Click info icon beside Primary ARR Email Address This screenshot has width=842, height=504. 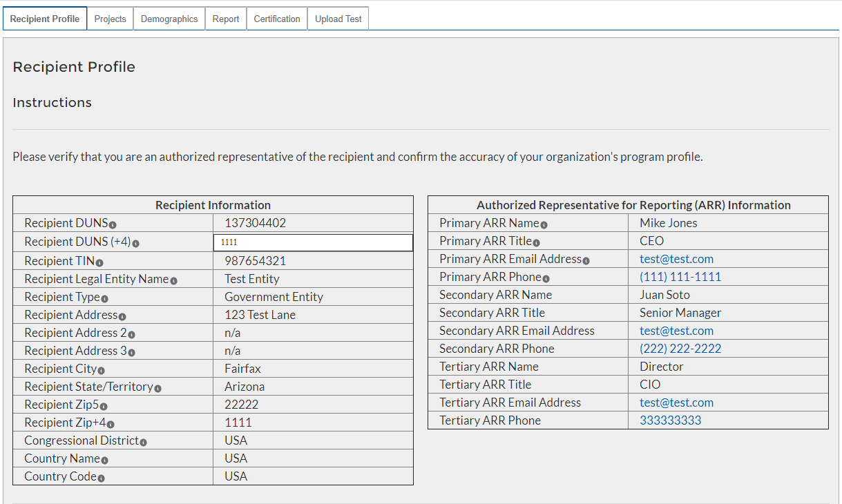[x=586, y=261]
